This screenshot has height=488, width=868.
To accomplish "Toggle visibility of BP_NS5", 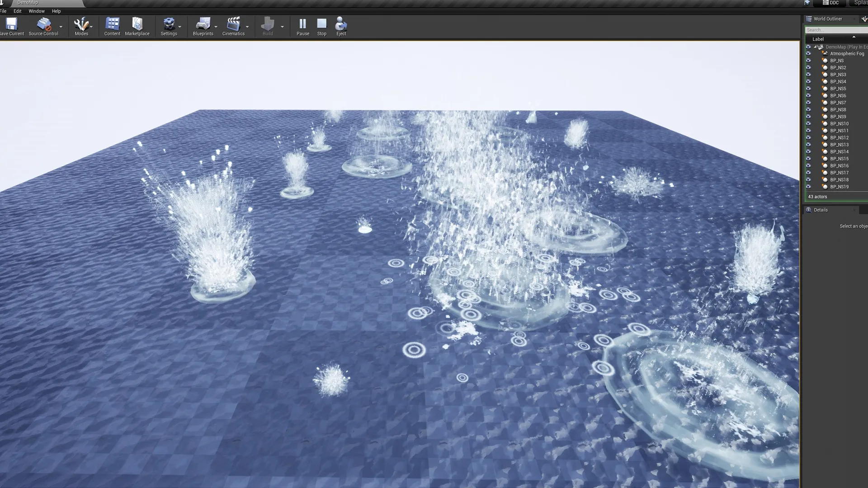I will point(808,89).
